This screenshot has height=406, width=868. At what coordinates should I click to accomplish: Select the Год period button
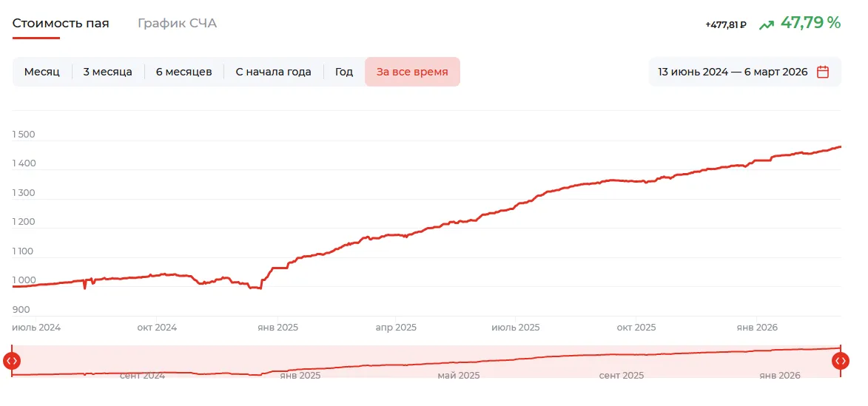(x=344, y=72)
